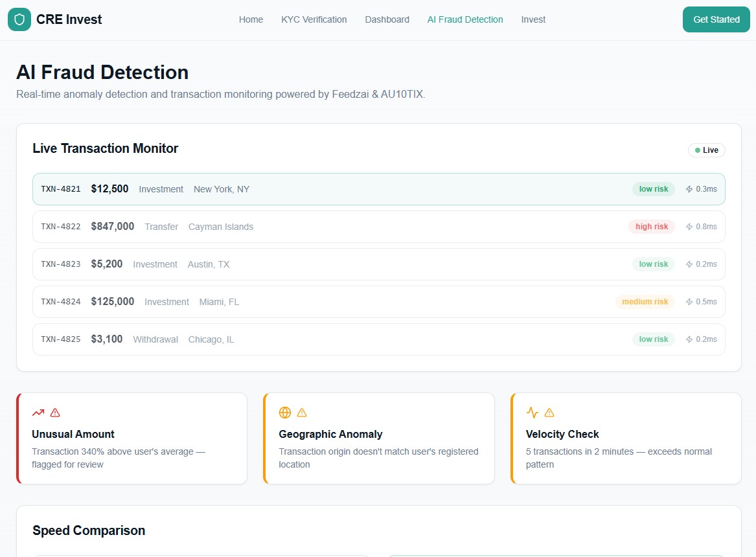
Task: Click the lightning bolt icon next to 0.8ms
Action: tap(689, 227)
